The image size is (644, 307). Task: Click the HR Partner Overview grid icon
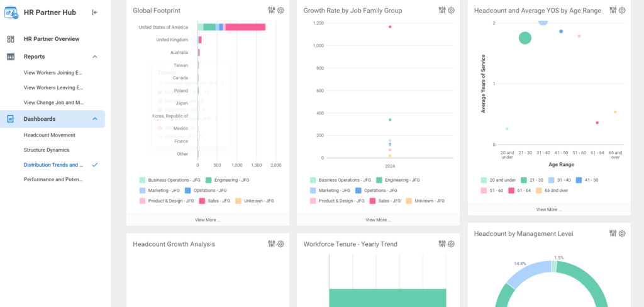click(11, 39)
